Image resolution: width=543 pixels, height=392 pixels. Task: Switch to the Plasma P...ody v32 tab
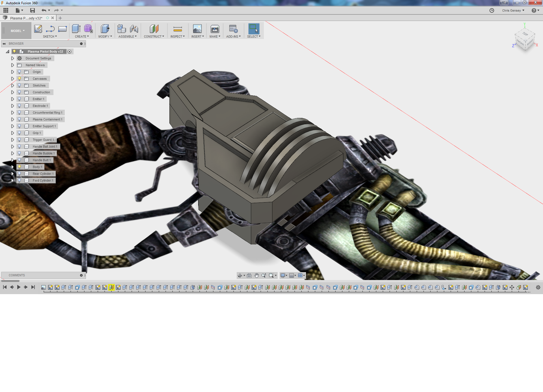pyautogui.click(x=26, y=18)
